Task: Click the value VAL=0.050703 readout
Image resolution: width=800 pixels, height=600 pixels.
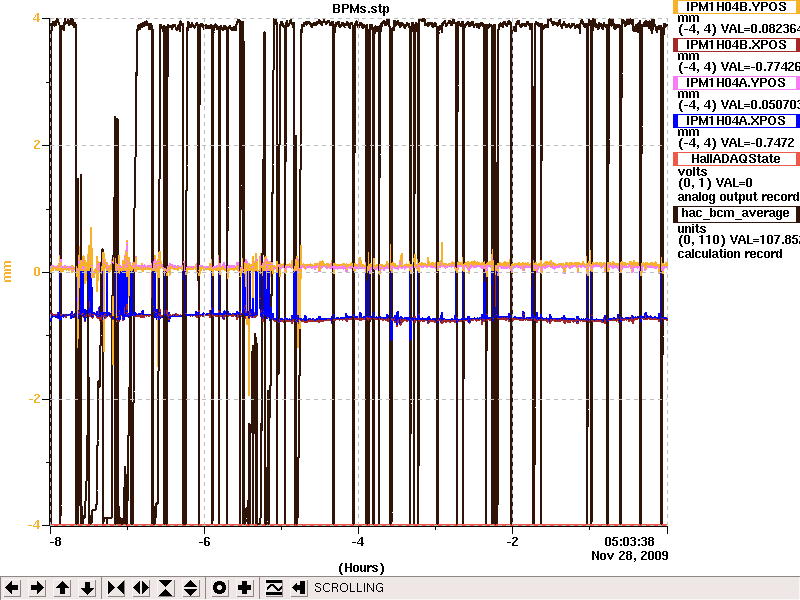Action: [760, 105]
